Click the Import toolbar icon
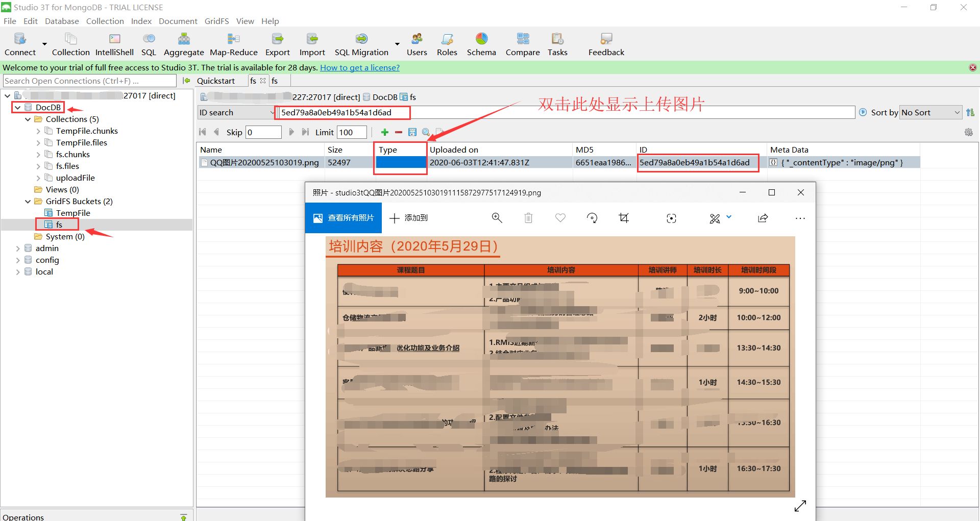The height and width of the screenshot is (521, 980). pos(312,44)
